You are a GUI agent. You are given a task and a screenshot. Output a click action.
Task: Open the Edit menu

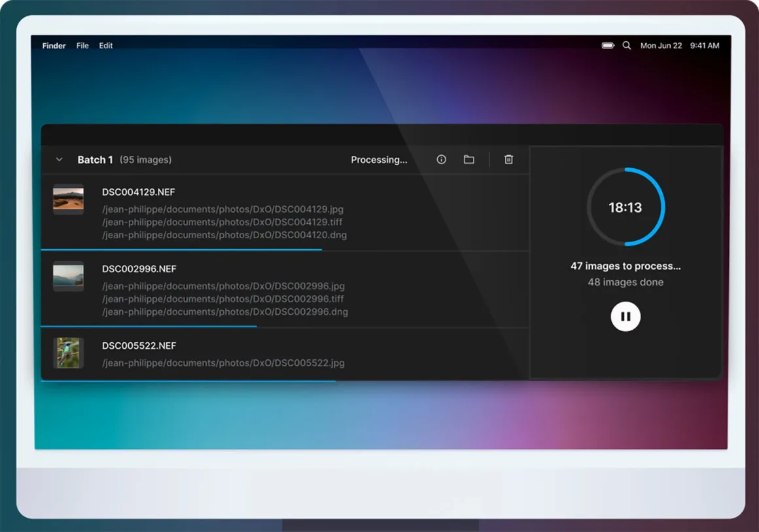coord(106,46)
